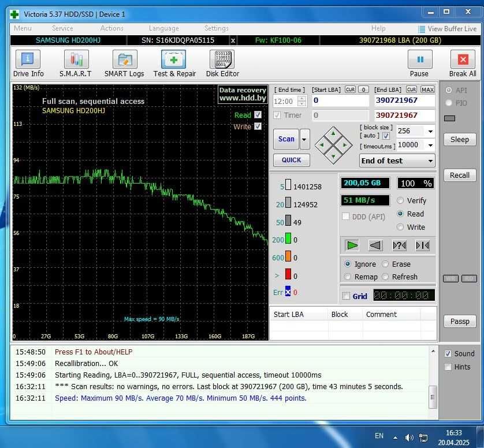Screen dimensions: 484x448
Task: Toggle the Write graph checkbox
Action: click(258, 126)
